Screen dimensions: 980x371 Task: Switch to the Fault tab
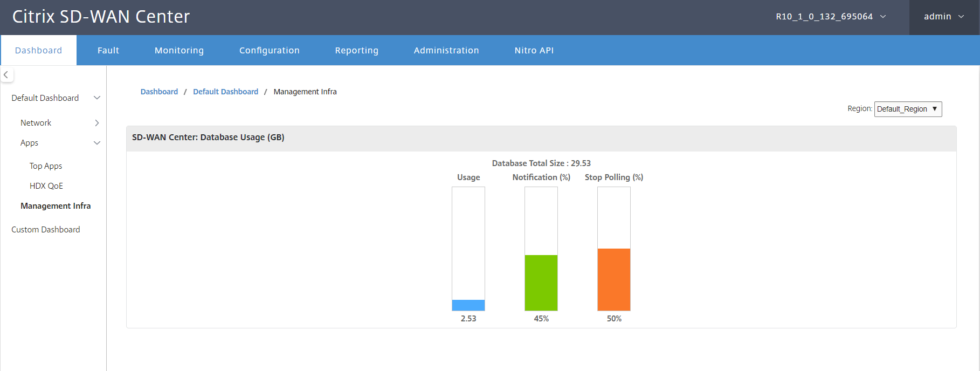coord(108,50)
